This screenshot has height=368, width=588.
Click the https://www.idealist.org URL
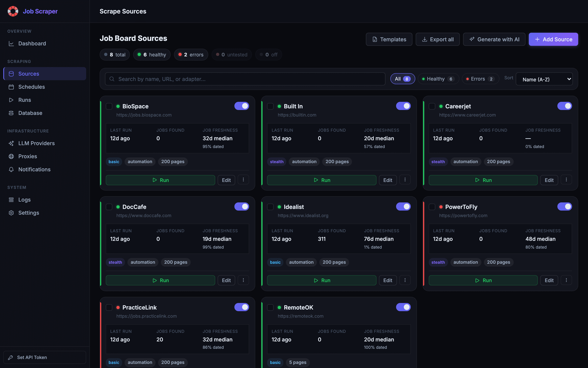(303, 215)
